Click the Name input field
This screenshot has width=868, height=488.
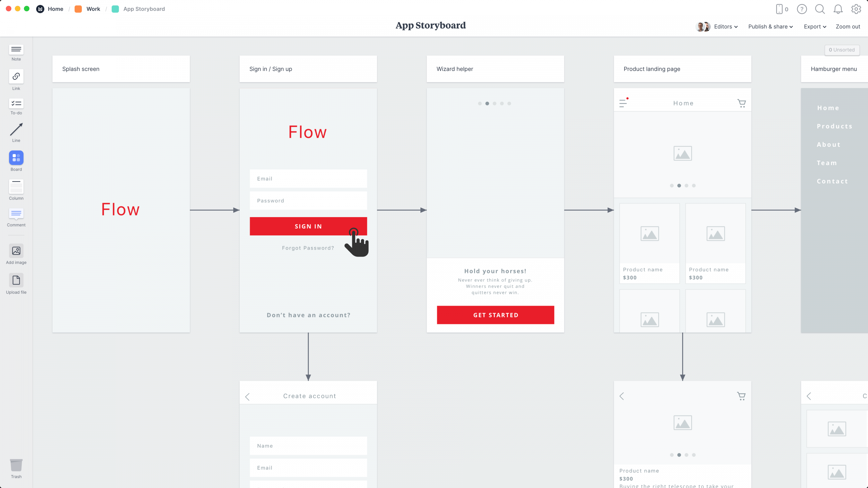(x=308, y=446)
